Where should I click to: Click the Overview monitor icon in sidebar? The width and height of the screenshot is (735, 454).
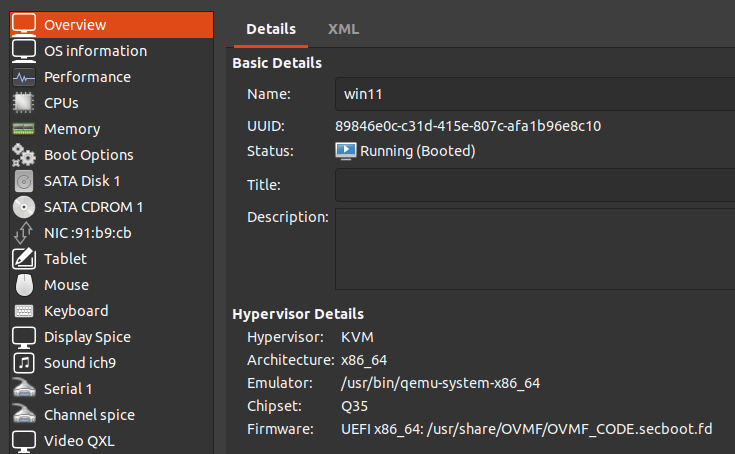click(25, 24)
